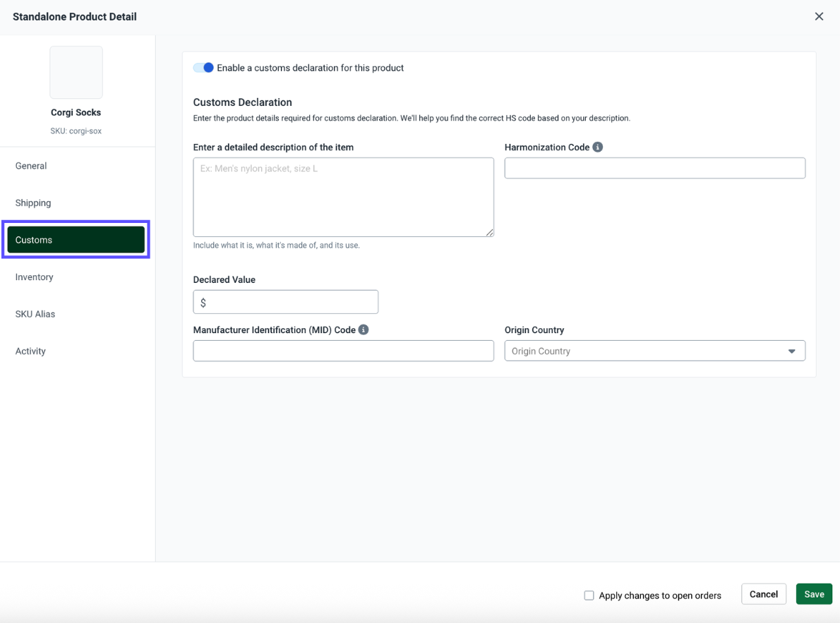This screenshot has height=623, width=840.
Task: Open the Origin Country dropdown
Action: tap(654, 351)
